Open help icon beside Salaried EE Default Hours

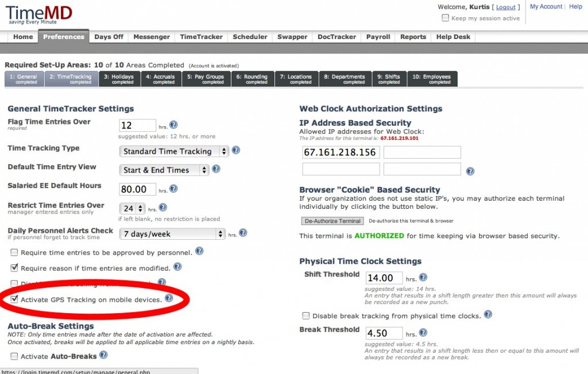tap(173, 189)
